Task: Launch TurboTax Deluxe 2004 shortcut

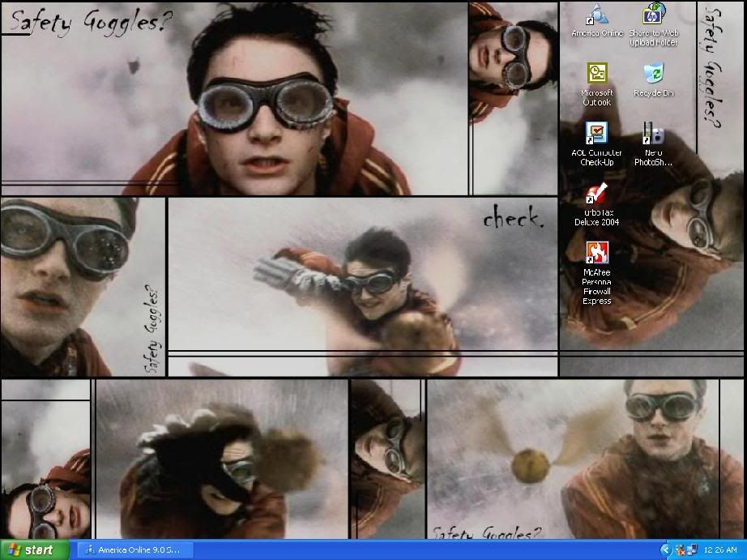Action: [596, 204]
